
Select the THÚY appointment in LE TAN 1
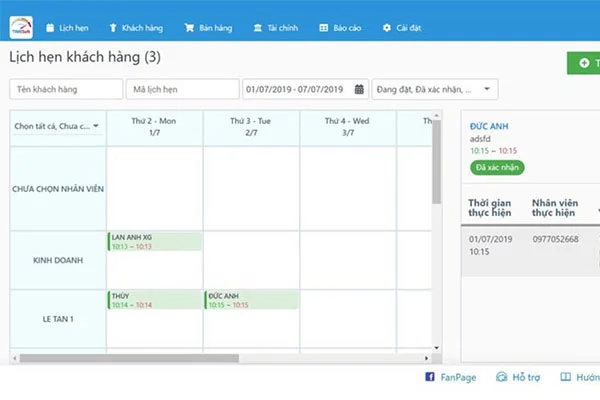(x=154, y=300)
